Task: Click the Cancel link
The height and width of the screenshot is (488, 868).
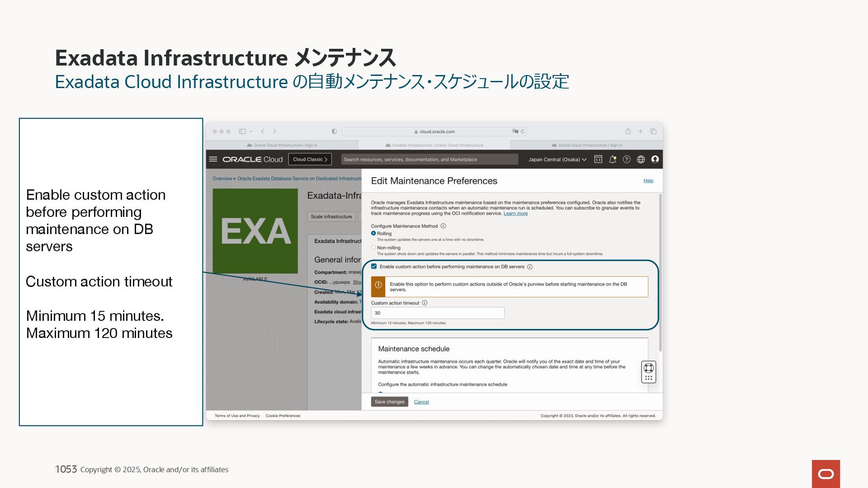Action: coord(421,402)
